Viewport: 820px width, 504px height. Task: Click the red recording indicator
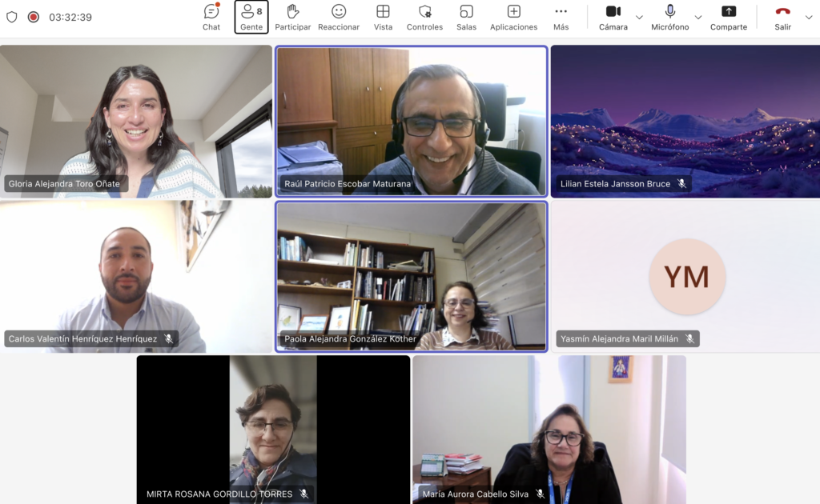[34, 18]
